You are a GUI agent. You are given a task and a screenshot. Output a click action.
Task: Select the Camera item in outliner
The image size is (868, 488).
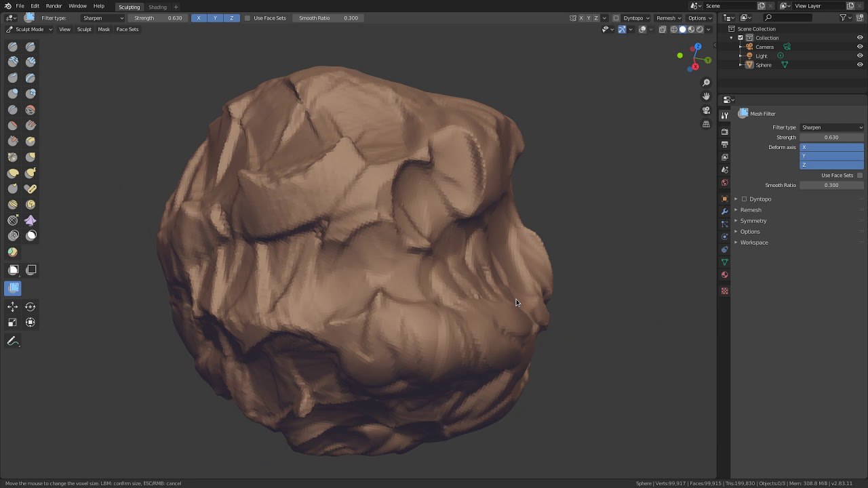pyautogui.click(x=764, y=47)
